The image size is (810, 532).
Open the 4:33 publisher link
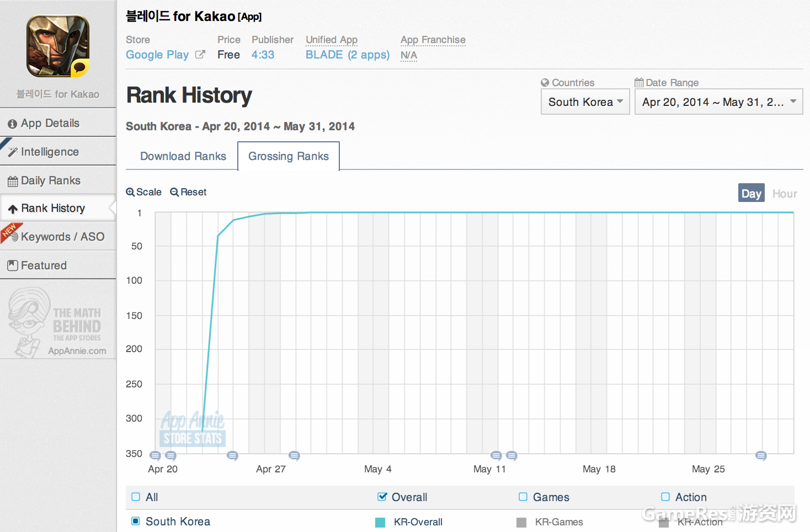263,55
